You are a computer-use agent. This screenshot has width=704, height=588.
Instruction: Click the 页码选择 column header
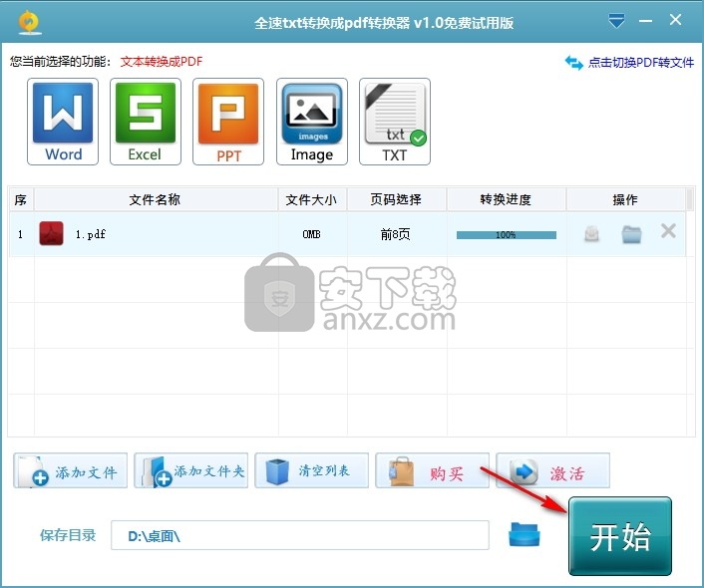click(396, 199)
